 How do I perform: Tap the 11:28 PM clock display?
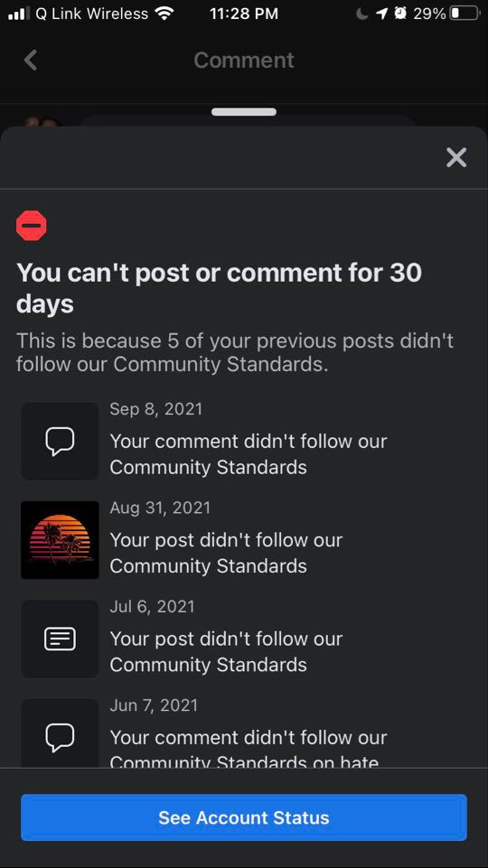click(244, 14)
